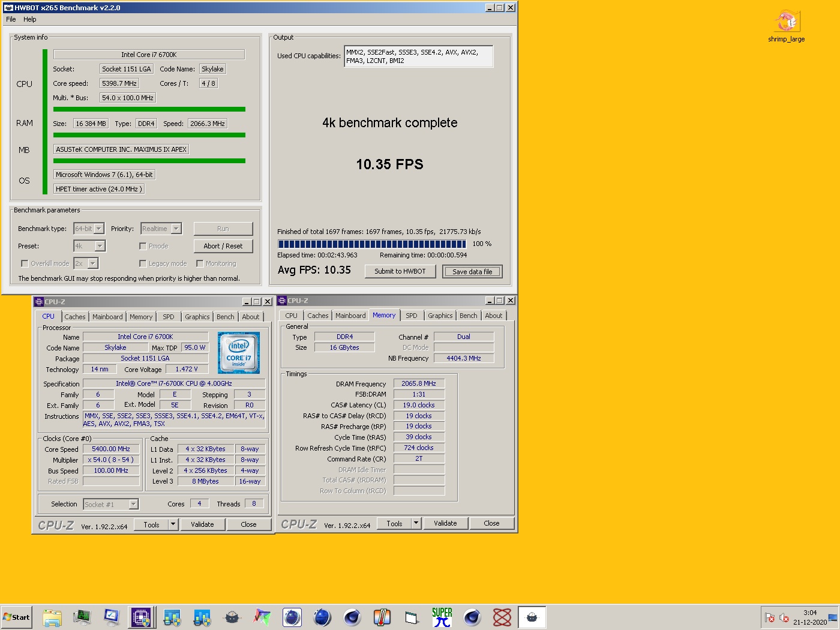The height and width of the screenshot is (630, 840).
Task: Open Memory tab in CPU-Z processor window
Action: coord(141,317)
